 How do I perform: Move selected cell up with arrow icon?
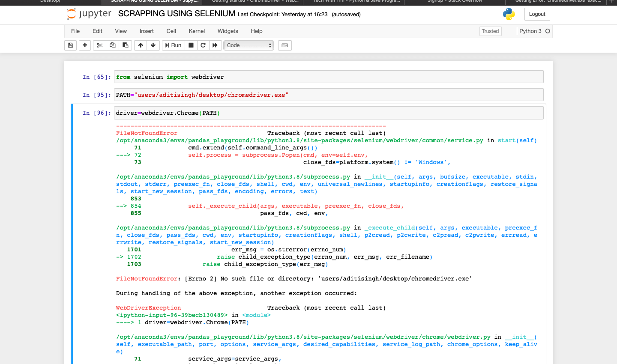coord(141,45)
